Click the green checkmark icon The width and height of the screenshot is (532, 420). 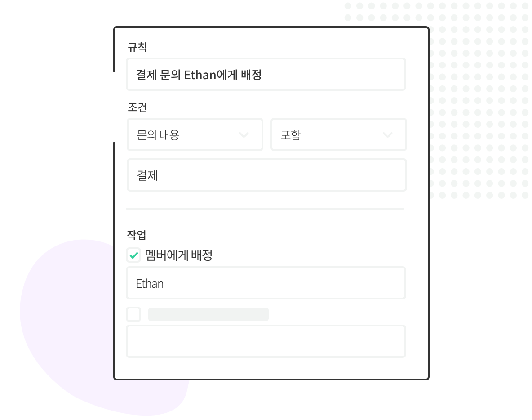click(x=134, y=255)
